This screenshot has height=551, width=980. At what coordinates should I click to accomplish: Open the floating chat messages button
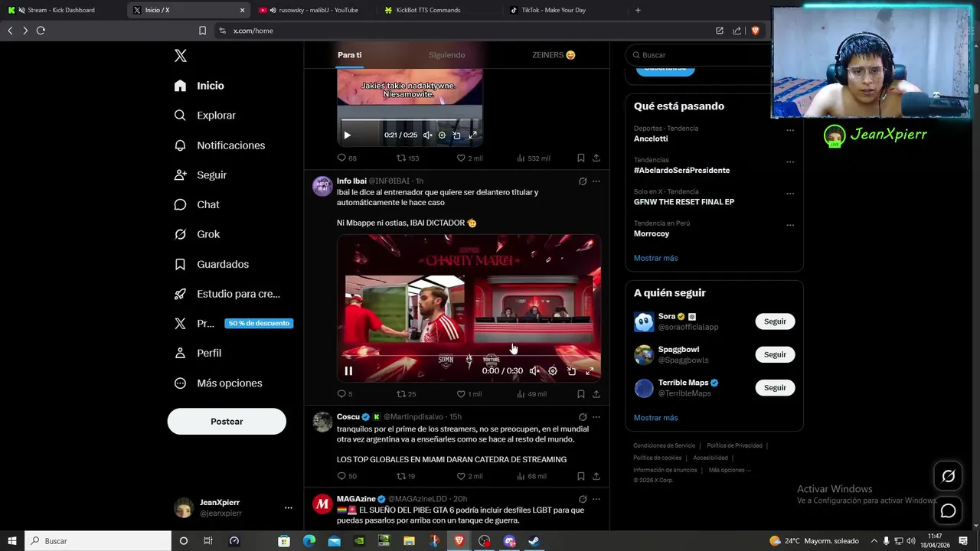coord(948,510)
